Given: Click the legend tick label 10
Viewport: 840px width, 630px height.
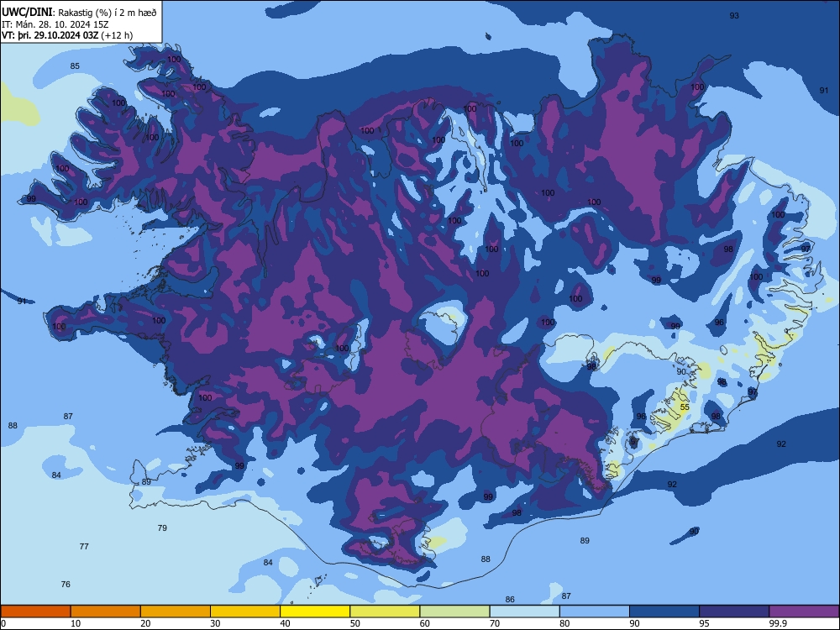Looking at the screenshot, I should coord(76,623).
